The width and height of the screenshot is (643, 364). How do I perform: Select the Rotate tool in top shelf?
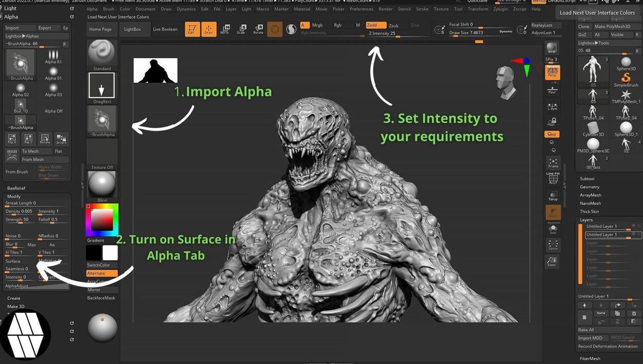[258, 29]
